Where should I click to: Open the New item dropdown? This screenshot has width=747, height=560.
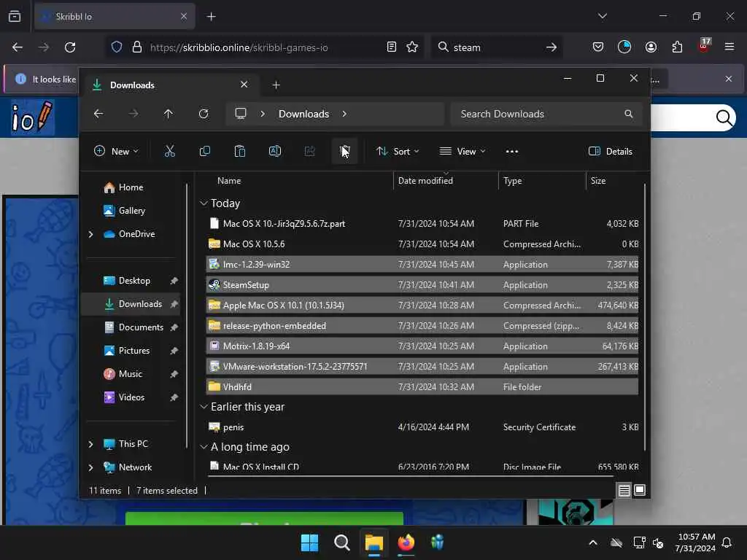[x=116, y=152]
